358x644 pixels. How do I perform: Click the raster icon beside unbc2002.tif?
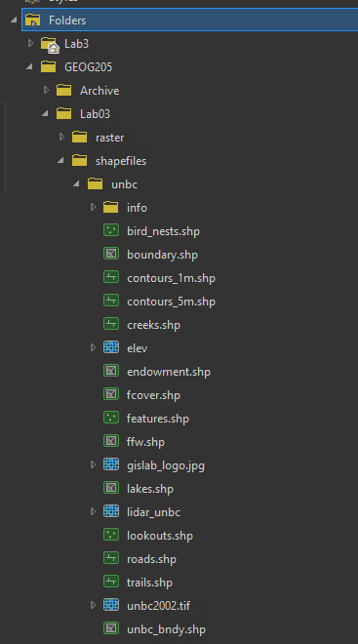[111, 605]
